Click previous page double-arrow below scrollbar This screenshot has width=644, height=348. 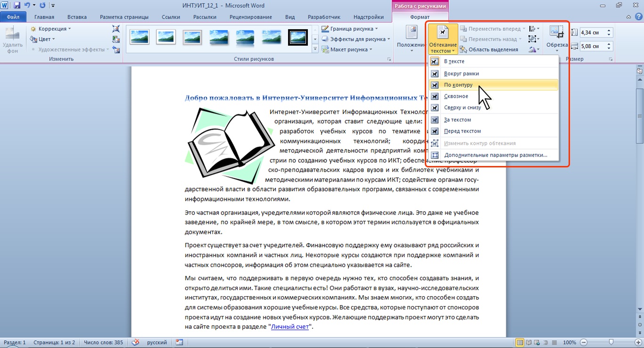pos(640,317)
